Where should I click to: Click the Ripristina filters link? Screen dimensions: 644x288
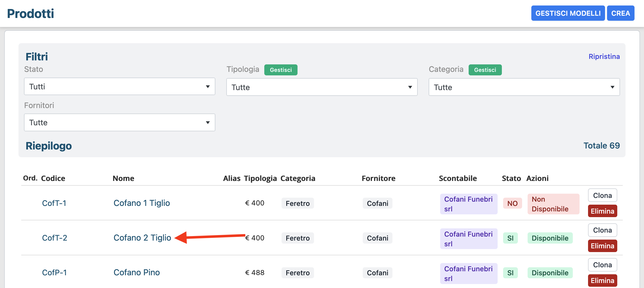coord(604,56)
